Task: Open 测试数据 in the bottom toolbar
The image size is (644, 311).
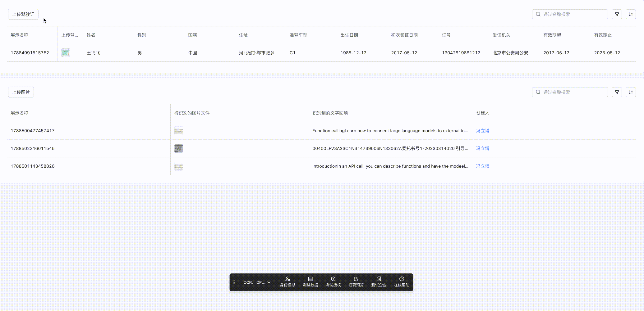Action: pos(310,282)
